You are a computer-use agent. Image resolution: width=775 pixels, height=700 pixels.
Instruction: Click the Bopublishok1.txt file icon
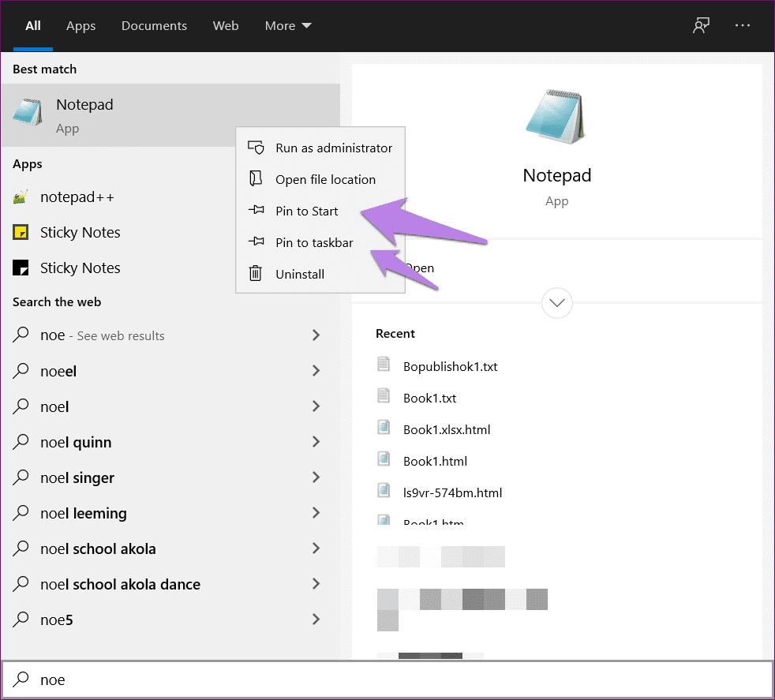point(384,364)
